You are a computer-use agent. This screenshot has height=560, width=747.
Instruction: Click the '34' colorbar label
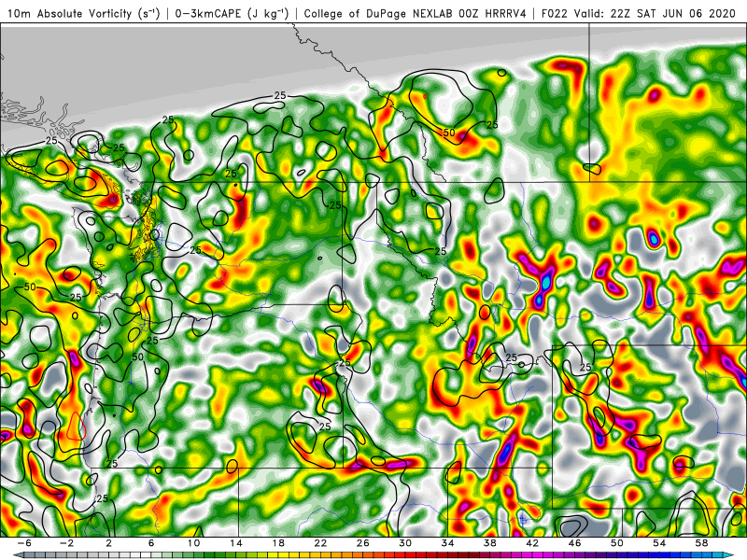(448, 543)
